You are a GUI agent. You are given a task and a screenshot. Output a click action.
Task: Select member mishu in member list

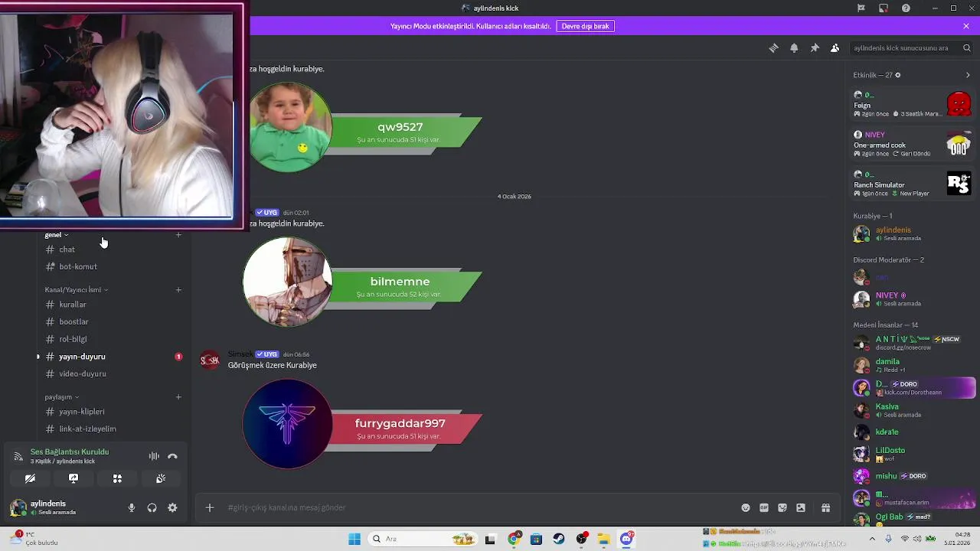(x=913, y=476)
